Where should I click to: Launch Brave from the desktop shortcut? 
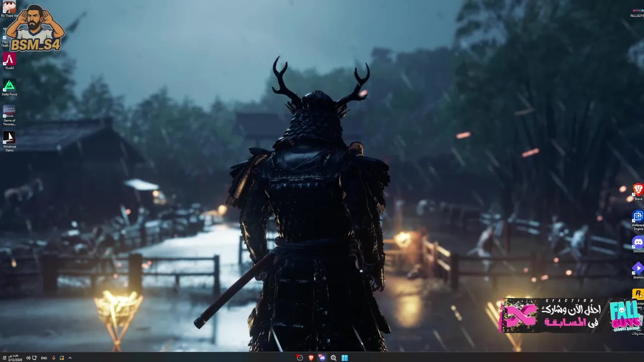tap(638, 192)
